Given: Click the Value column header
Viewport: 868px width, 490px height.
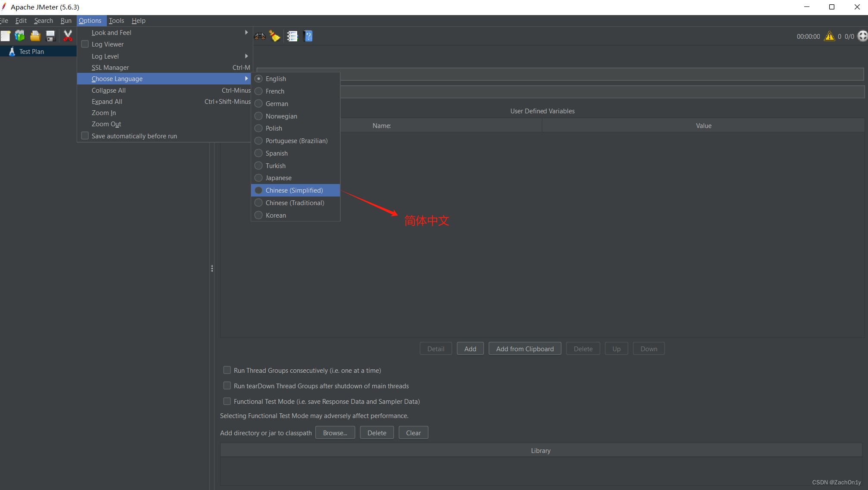Looking at the screenshot, I should 703,125.
